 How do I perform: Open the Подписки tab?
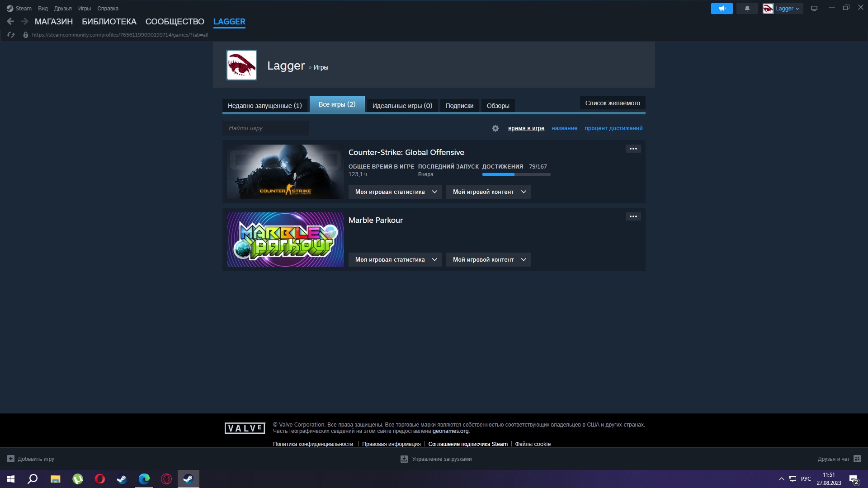pyautogui.click(x=459, y=106)
